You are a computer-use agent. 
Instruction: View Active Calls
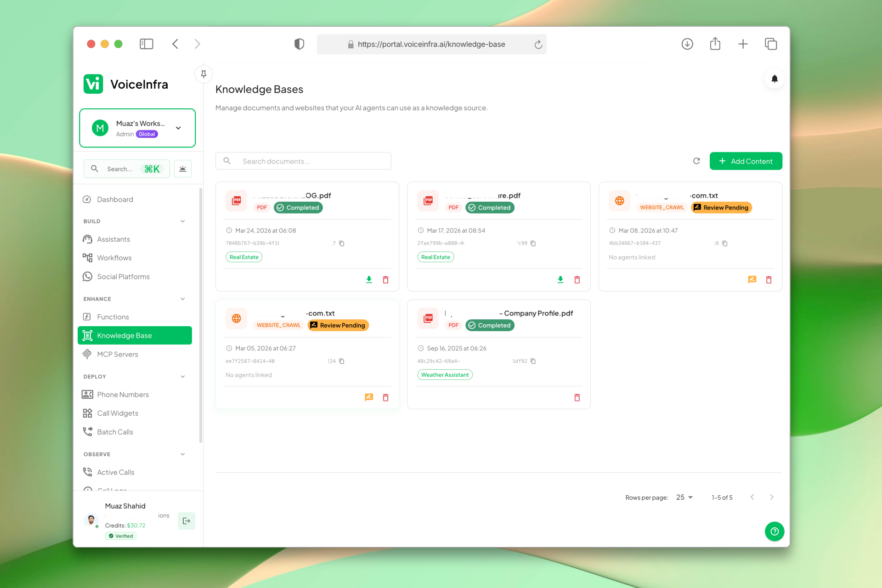pos(135,472)
